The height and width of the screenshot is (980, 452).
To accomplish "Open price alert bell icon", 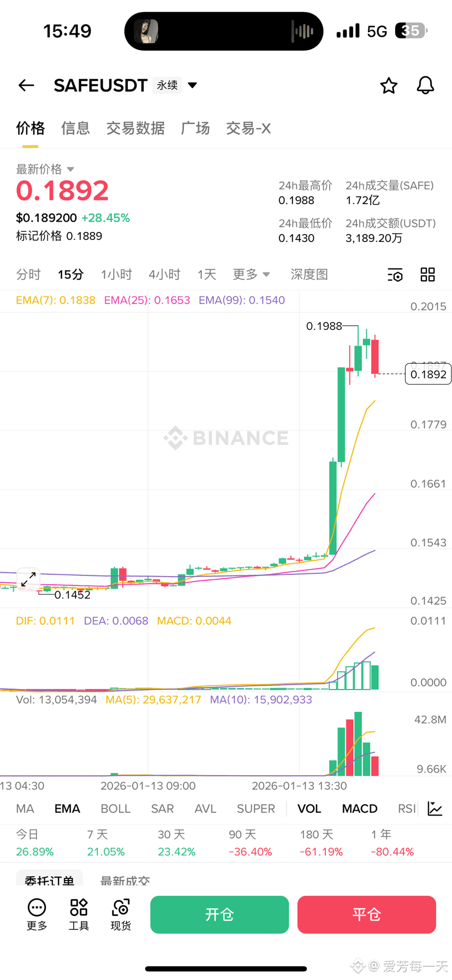I will coord(425,85).
